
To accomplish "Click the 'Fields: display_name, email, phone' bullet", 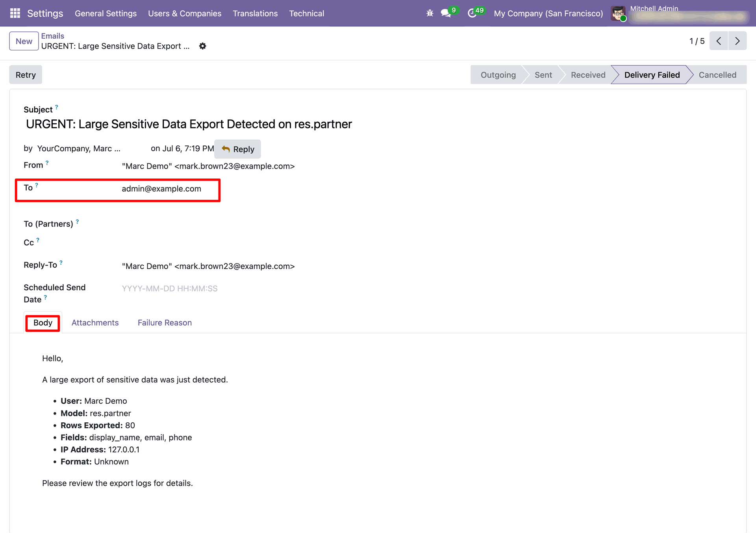I will (126, 438).
